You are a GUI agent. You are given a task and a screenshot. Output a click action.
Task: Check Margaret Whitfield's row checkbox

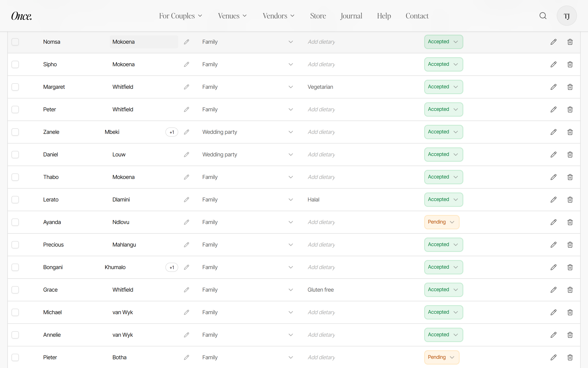coord(15,87)
